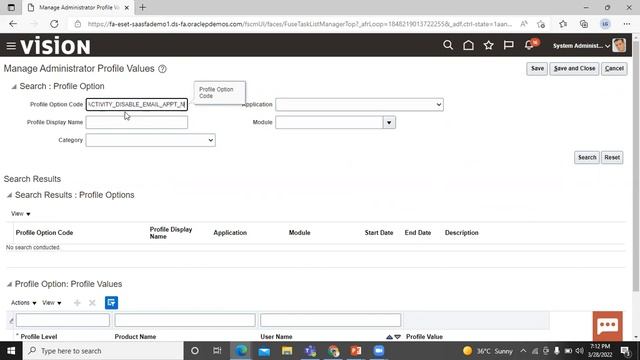This screenshot has height=360, width=640.
Task: Open Microsoft Edge in taskbar
Action: point(241,351)
